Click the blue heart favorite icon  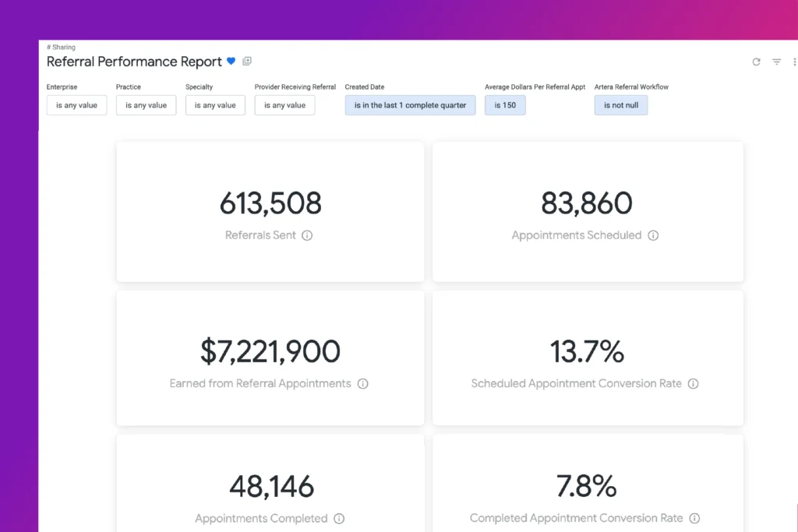click(x=231, y=62)
